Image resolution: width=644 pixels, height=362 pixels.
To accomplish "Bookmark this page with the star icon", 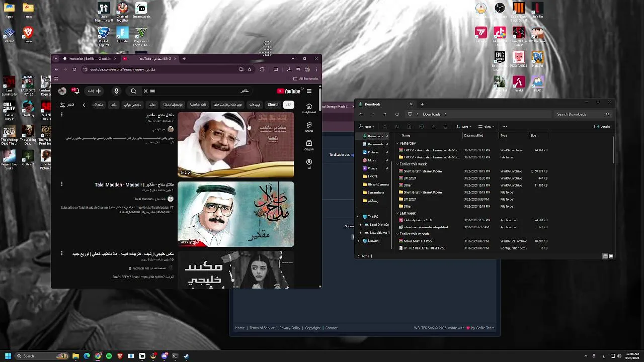I will point(249,69).
